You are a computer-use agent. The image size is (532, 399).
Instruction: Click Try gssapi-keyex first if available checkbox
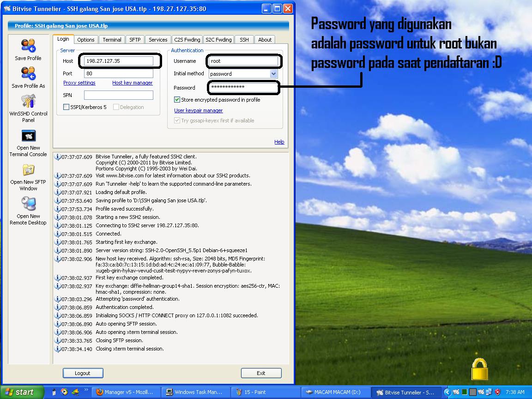177,121
